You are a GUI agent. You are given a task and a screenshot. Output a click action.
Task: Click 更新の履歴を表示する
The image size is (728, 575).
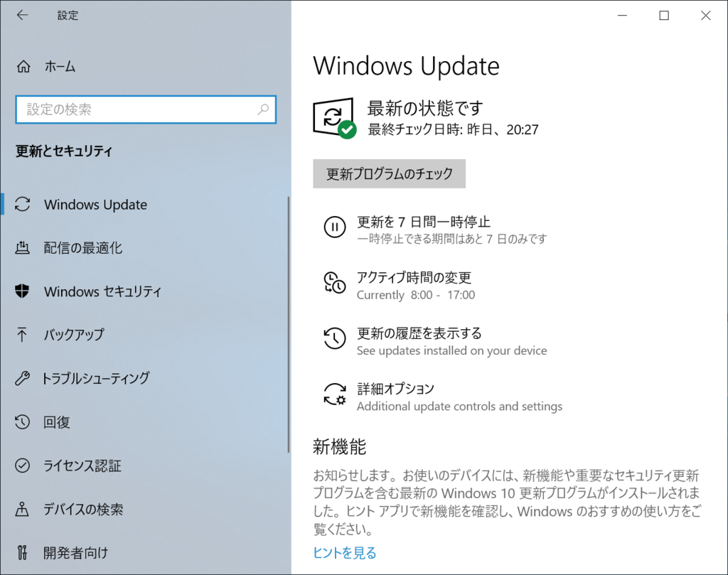[419, 333]
